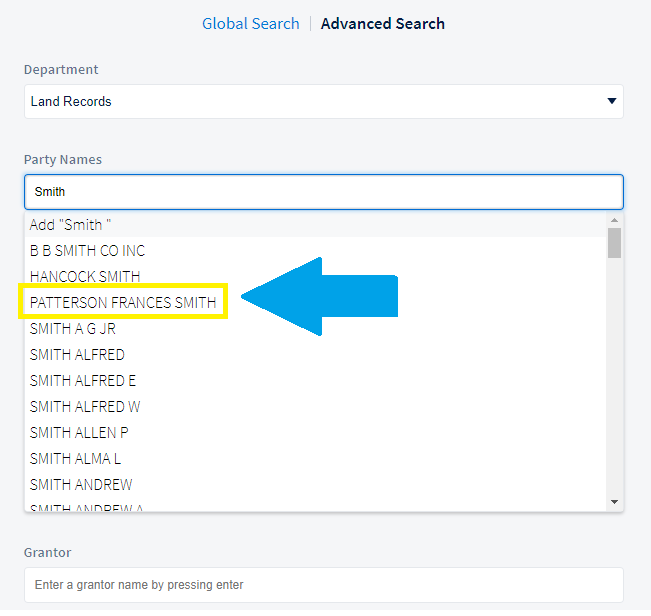Image resolution: width=651 pixels, height=616 pixels.
Task: Select the SMITH ALLEN P suggestion
Action: point(79,432)
